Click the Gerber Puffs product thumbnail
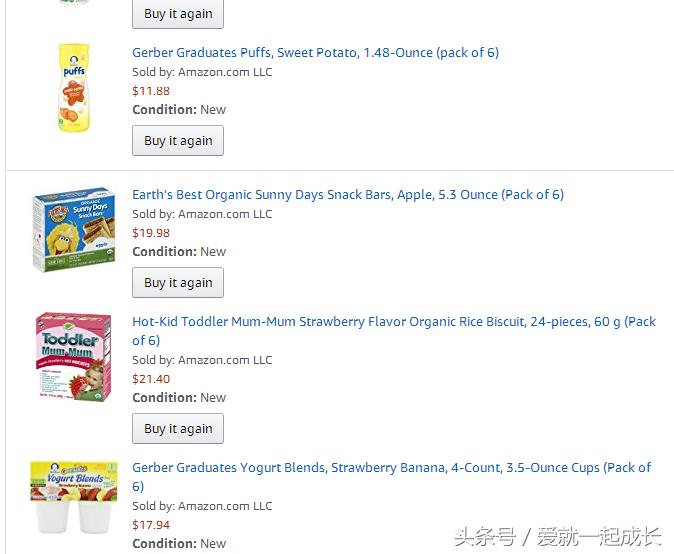The width and height of the screenshot is (674, 554). point(74,86)
